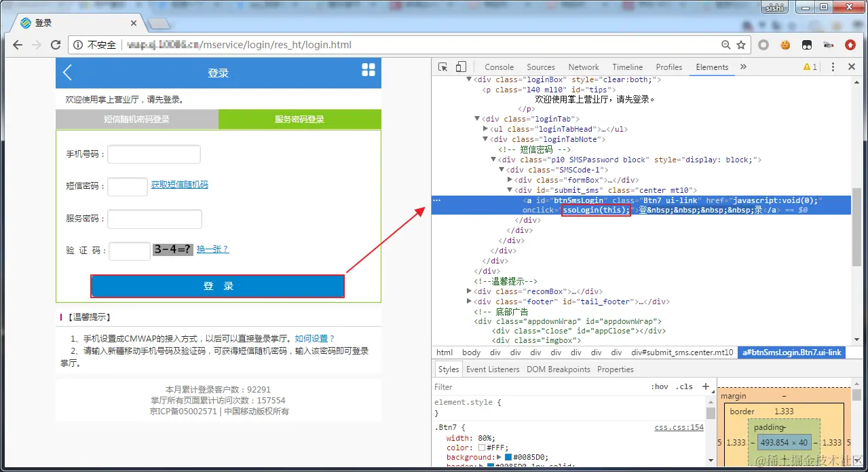The width and height of the screenshot is (868, 472).
Task: Toggle element state with the :hov button
Action: pyautogui.click(x=660, y=386)
